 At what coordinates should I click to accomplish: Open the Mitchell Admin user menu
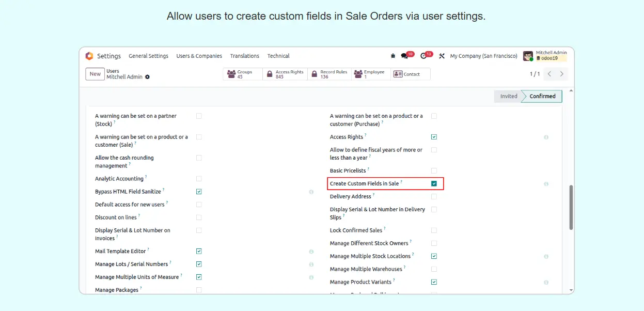coord(545,56)
